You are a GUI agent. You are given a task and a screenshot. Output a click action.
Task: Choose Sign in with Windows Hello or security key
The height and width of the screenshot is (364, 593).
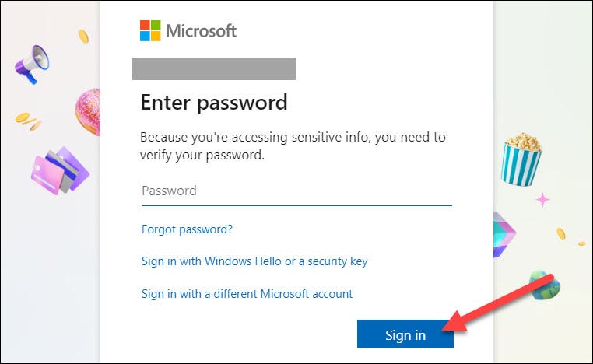(254, 261)
